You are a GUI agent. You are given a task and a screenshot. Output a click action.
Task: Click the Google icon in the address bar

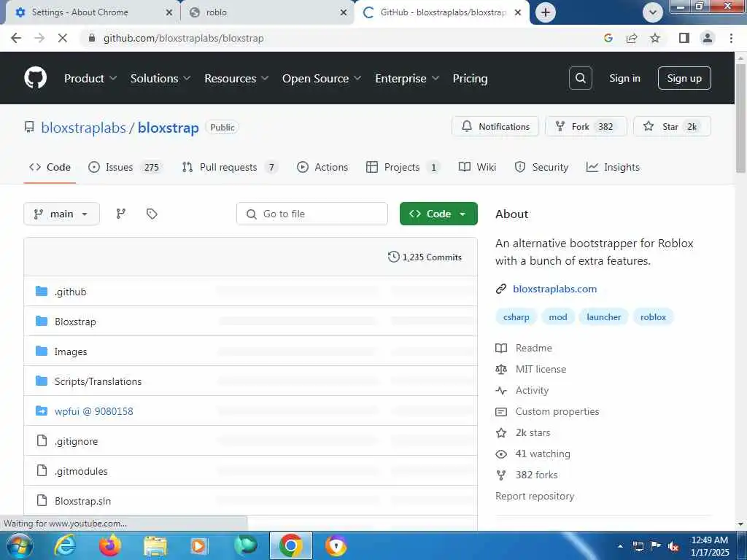pos(608,38)
